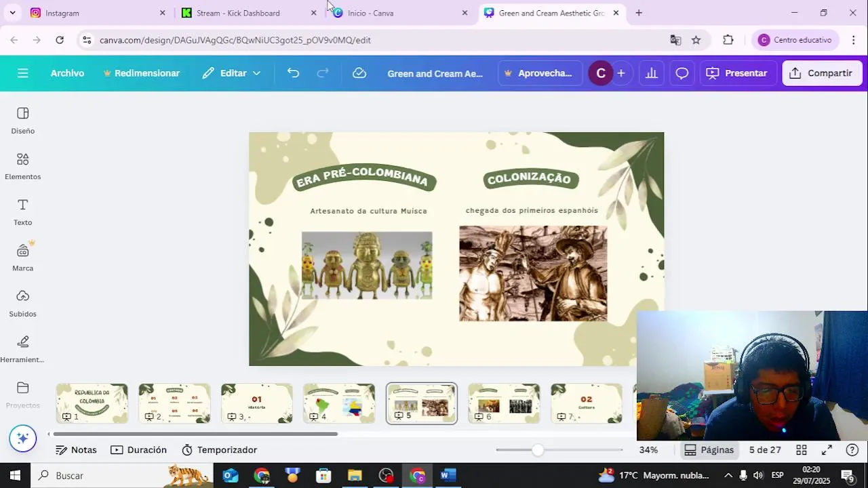Reload the browser page
This screenshot has width=868, height=488.
(x=60, y=40)
